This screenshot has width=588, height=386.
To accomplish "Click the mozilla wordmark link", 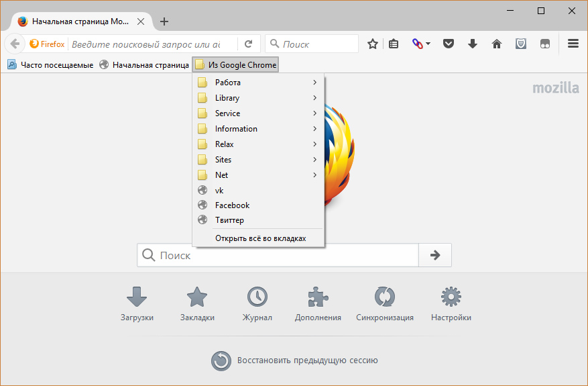I will [556, 88].
